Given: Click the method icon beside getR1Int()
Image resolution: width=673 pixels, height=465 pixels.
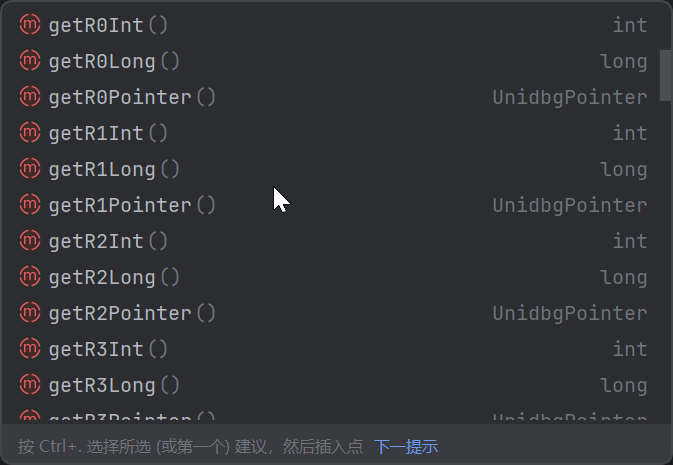Looking at the screenshot, I should coord(30,133).
